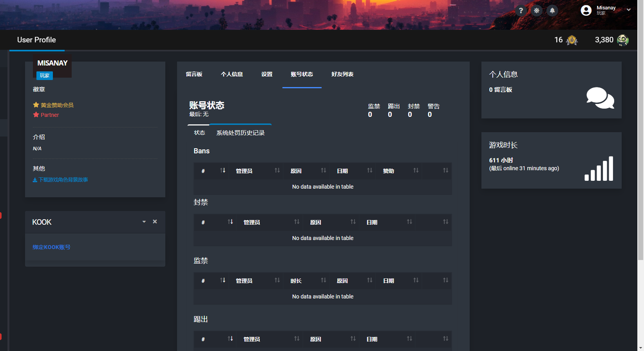Viewport: 644px width, 351px height.
Task: Switch to the 留言板 tab
Action: tap(194, 74)
